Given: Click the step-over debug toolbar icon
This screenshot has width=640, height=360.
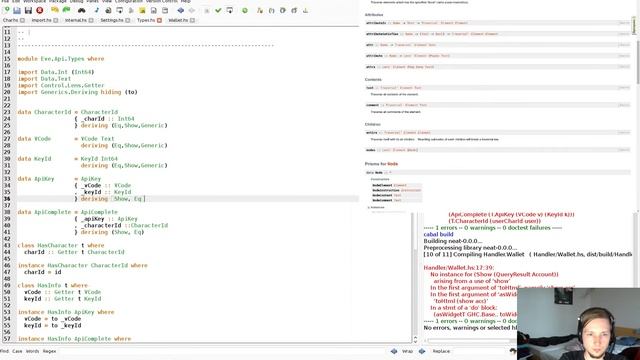Looking at the screenshot, I should (283, 10).
